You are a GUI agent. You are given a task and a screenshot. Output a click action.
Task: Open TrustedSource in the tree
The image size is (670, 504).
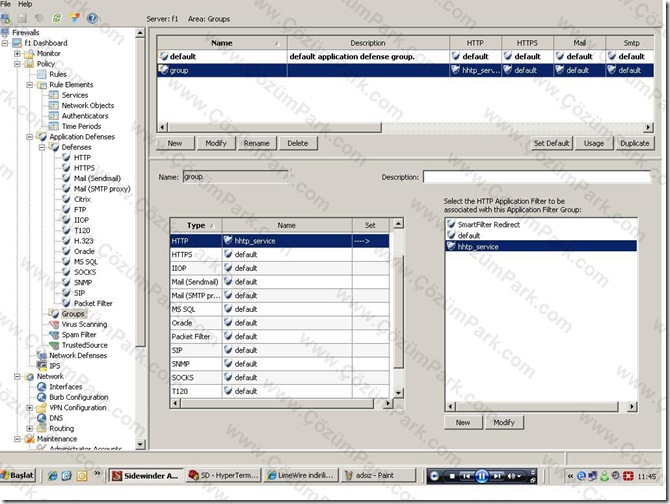(85, 345)
